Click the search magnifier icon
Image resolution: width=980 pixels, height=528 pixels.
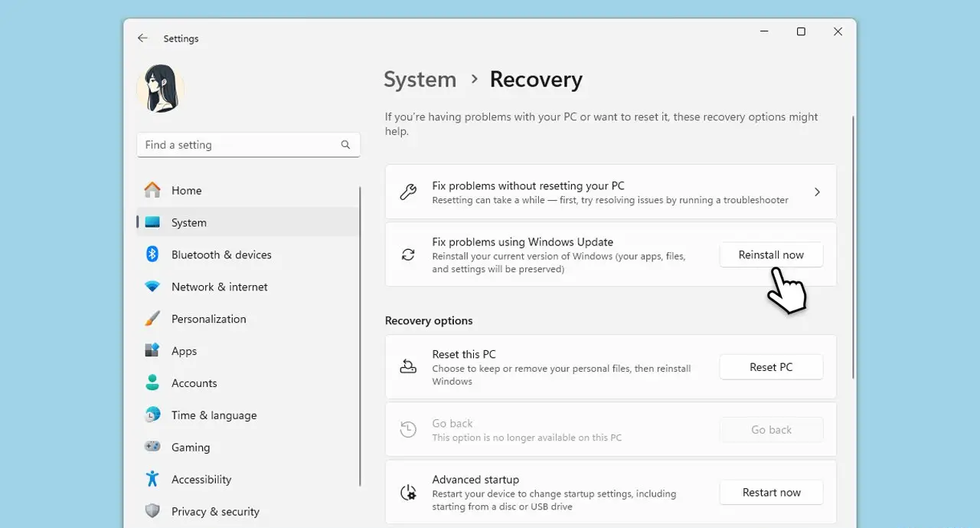click(345, 145)
